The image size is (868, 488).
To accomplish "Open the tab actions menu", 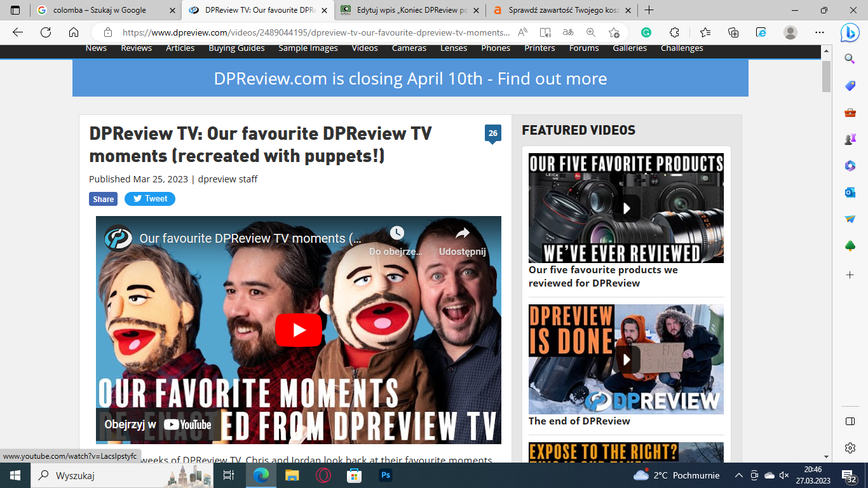I will pos(15,10).
